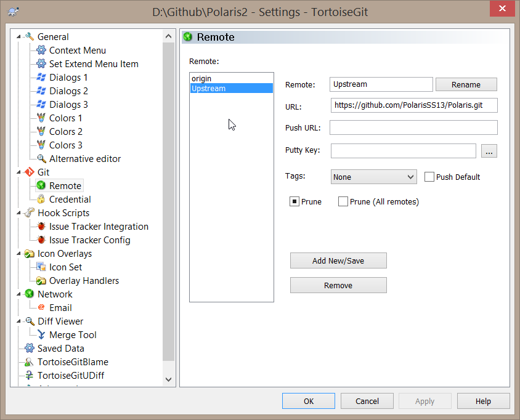Click the Merge Tool icon
Screen dimensions: 520x420
coord(41,335)
